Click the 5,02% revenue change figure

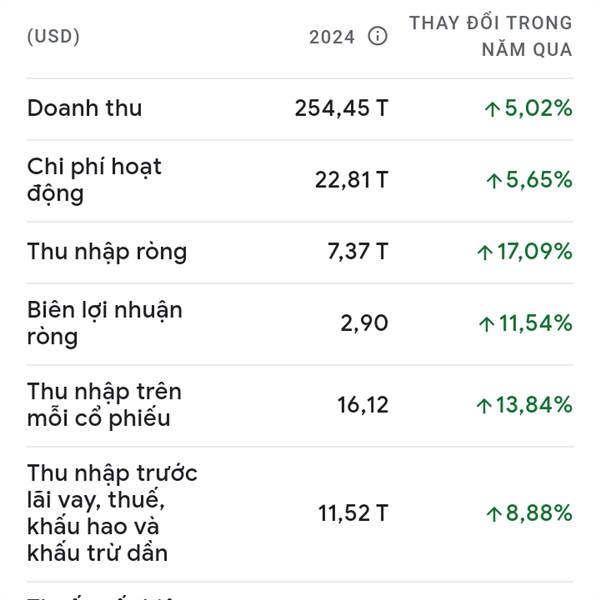(x=528, y=108)
